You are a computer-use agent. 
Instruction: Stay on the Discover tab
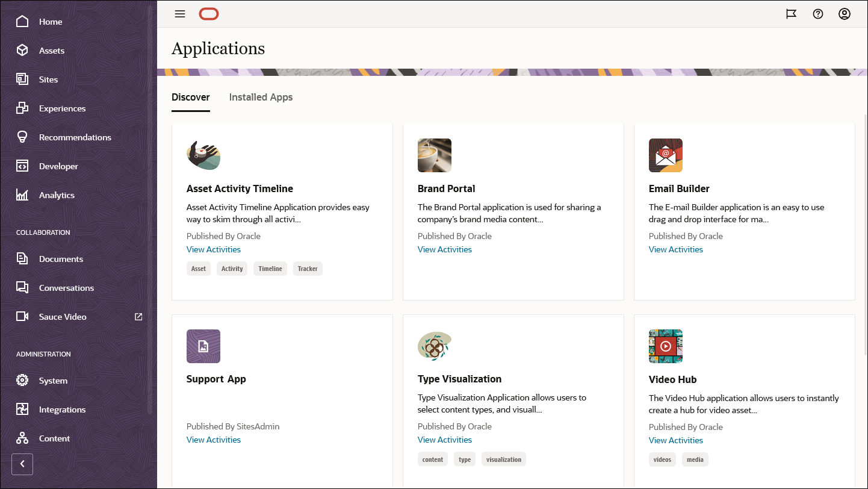click(191, 97)
